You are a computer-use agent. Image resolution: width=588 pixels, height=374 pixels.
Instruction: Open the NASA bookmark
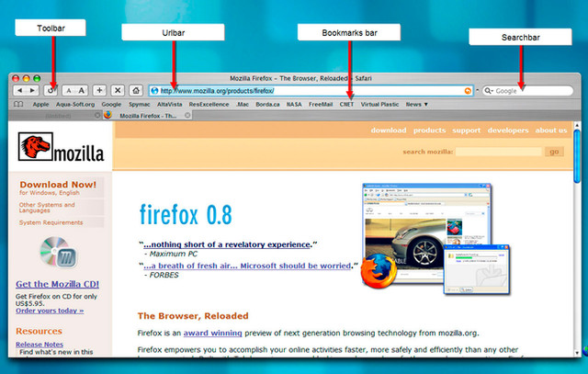(294, 104)
